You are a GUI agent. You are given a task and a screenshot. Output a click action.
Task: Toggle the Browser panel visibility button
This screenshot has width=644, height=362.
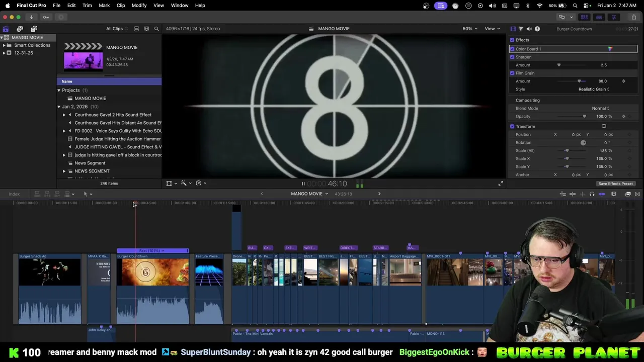pyautogui.click(x=584, y=17)
